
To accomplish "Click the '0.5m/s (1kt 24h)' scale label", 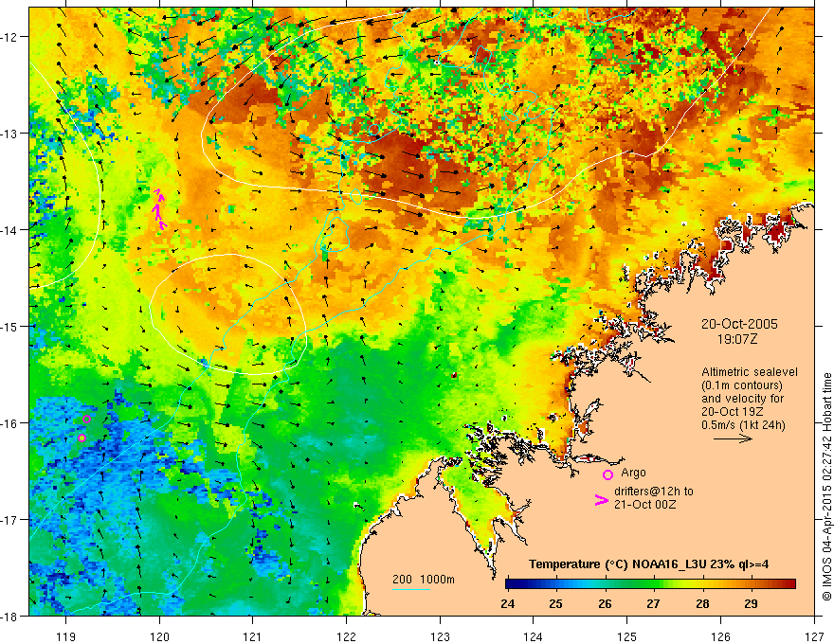I will pyautogui.click(x=744, y=425).
